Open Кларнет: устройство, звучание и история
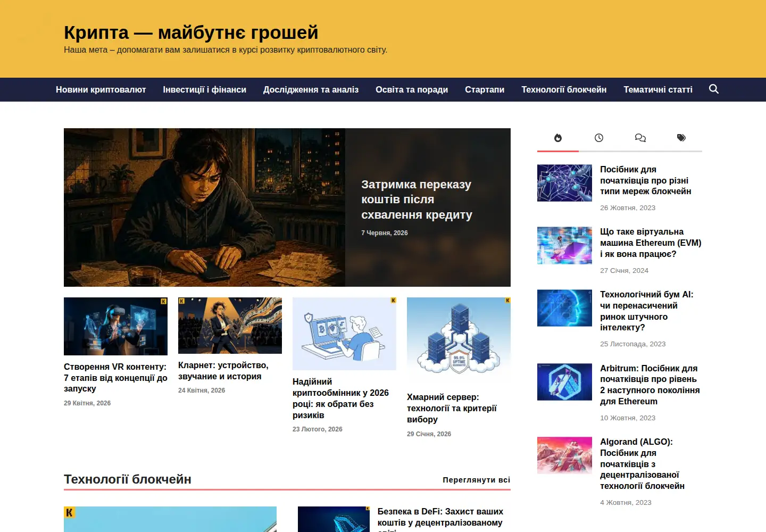This screenshot has height=532, width=766. [223, 371]
